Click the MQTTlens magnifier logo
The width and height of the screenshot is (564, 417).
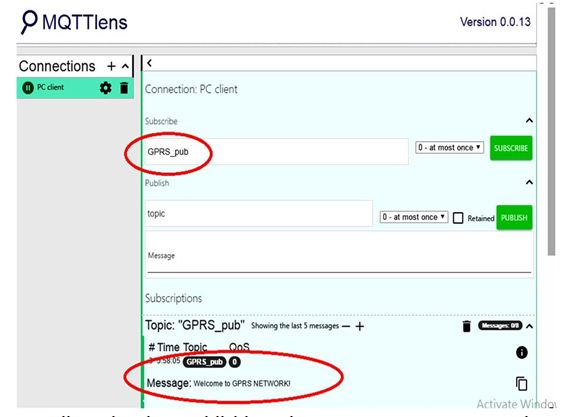tap(29, 22)
